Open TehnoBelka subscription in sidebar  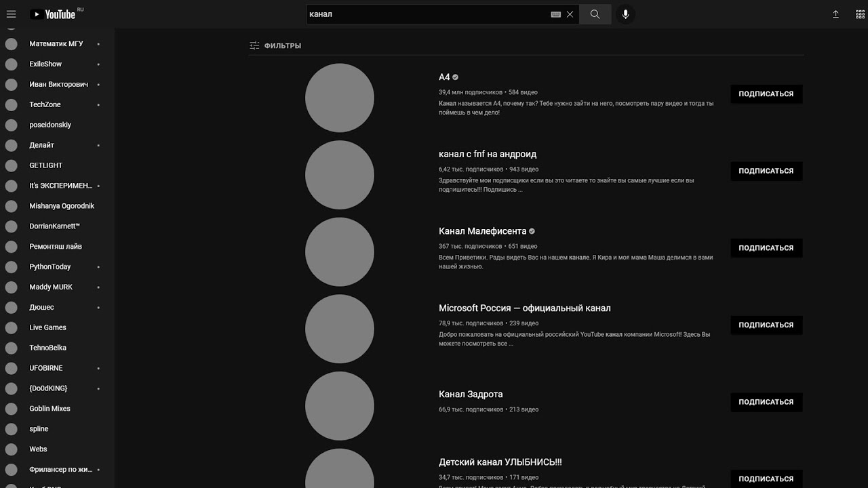57,348
